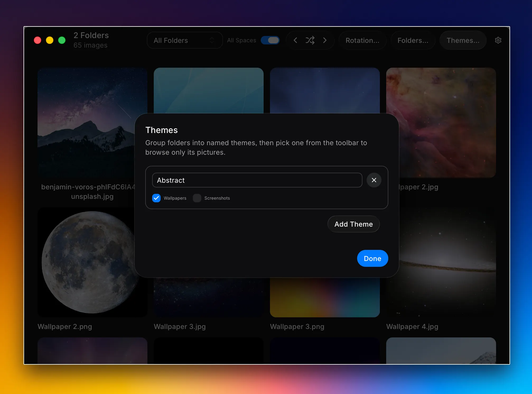
Task: Click the Screenshots checkbox label
Action: click(217, 198)
